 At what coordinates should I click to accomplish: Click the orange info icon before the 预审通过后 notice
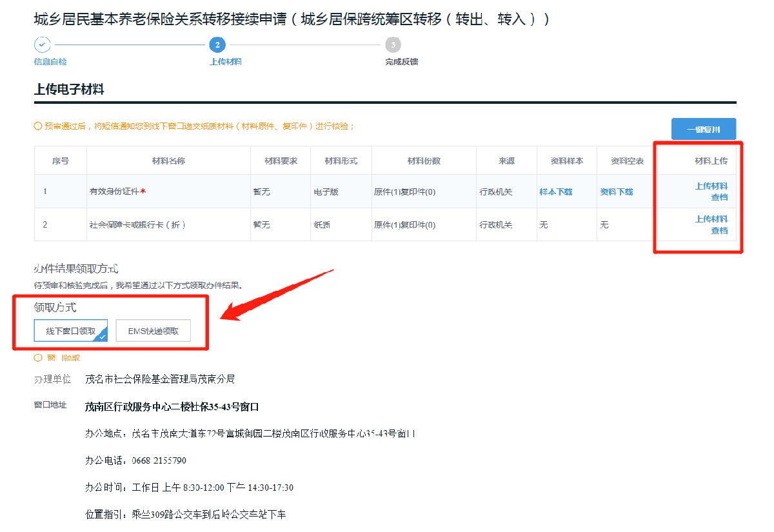pyautogui.click(x=37, y=126)
